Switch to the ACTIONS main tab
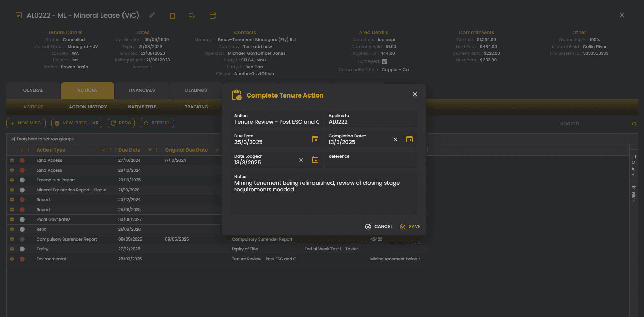This screenshot has width=644, height=317. [x=88, y=90]
